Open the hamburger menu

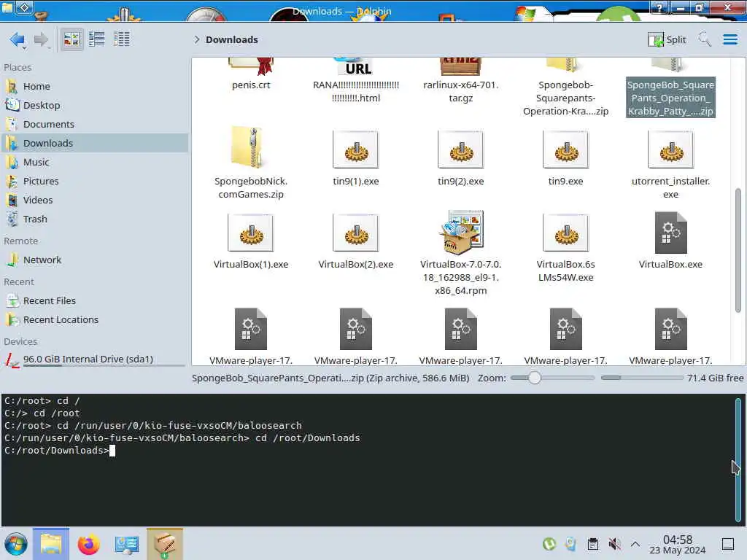[729, 39]
